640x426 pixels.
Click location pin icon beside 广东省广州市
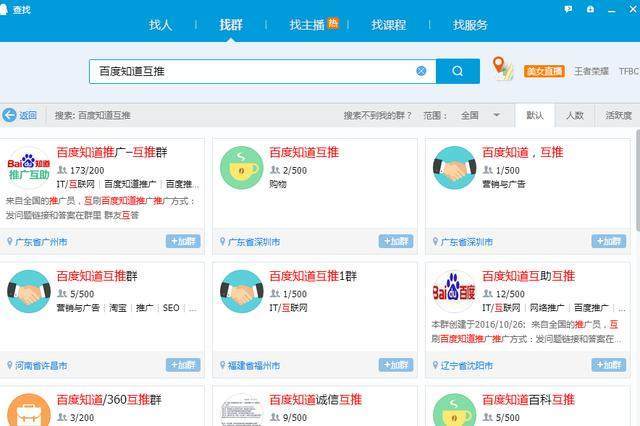click(10, 242)
